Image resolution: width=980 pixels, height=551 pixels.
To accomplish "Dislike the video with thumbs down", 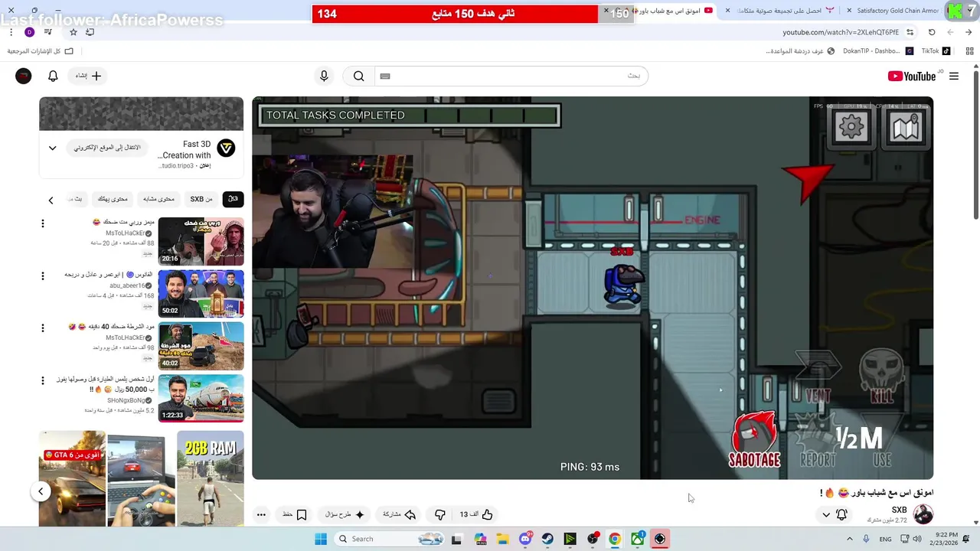I will pos(439,514).
